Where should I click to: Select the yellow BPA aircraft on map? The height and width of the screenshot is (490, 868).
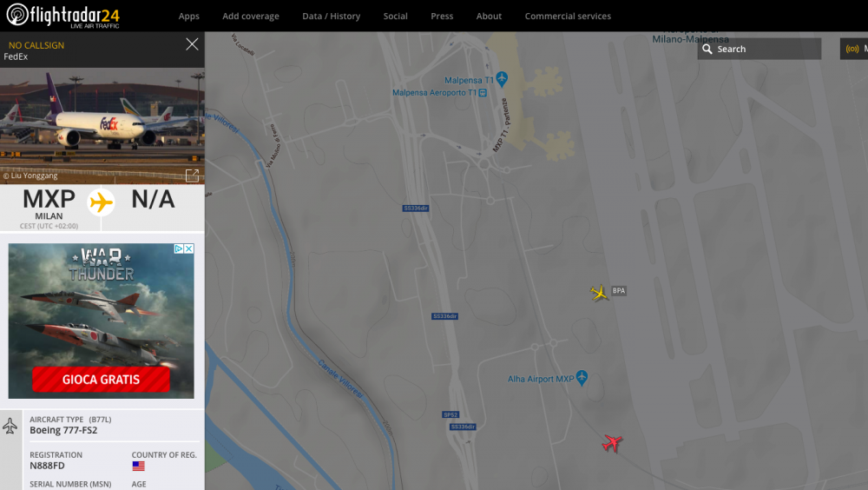[599, 293]
